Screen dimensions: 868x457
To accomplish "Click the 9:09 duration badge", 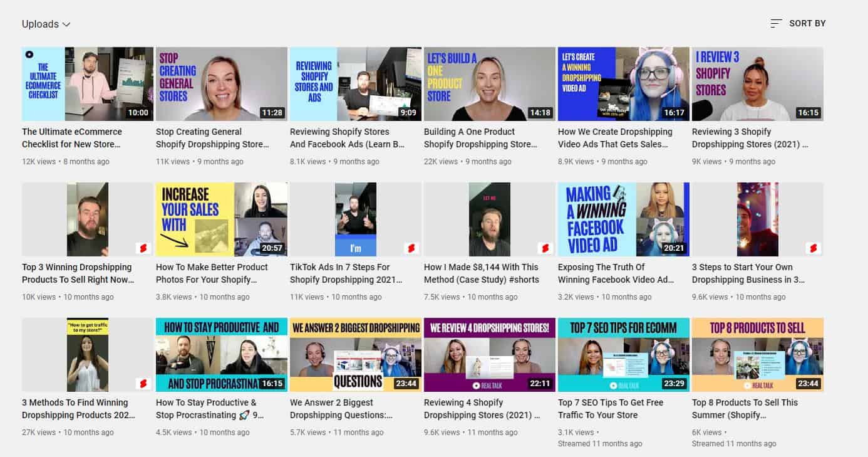I will coord(408,113).
